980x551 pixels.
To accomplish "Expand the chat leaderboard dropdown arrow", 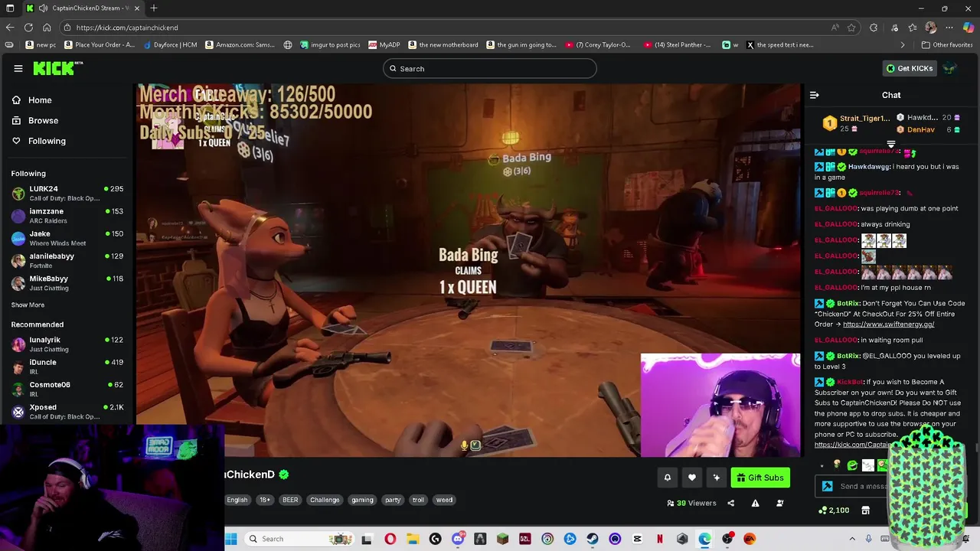I will 890,144.
